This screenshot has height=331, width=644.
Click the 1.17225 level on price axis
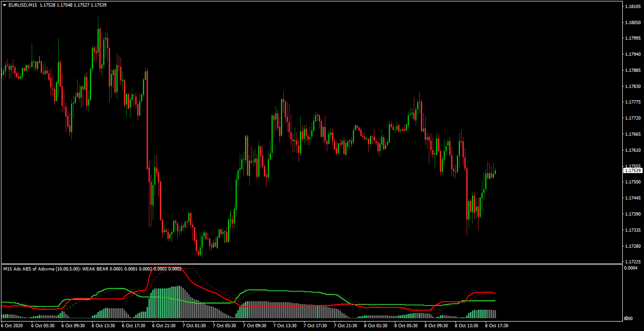(633, 261)
